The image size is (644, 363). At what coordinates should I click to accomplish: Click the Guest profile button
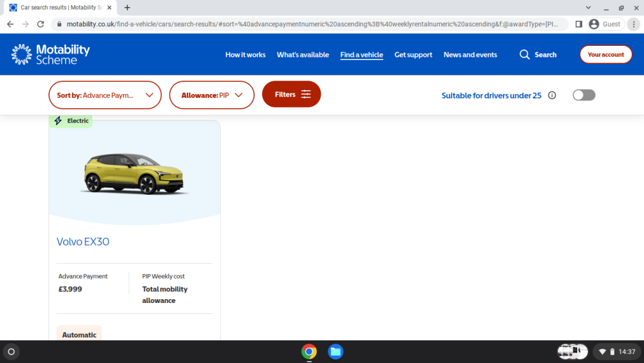605,25
